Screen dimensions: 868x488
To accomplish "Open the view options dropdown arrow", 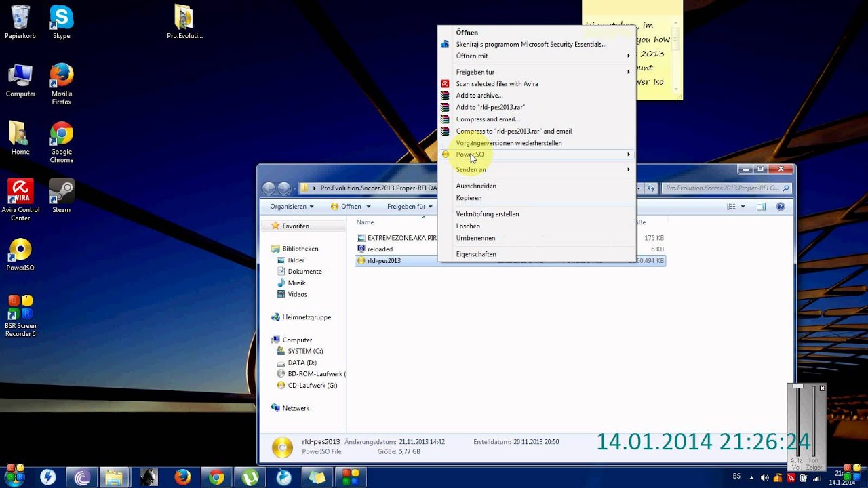I will coord(743,207).
